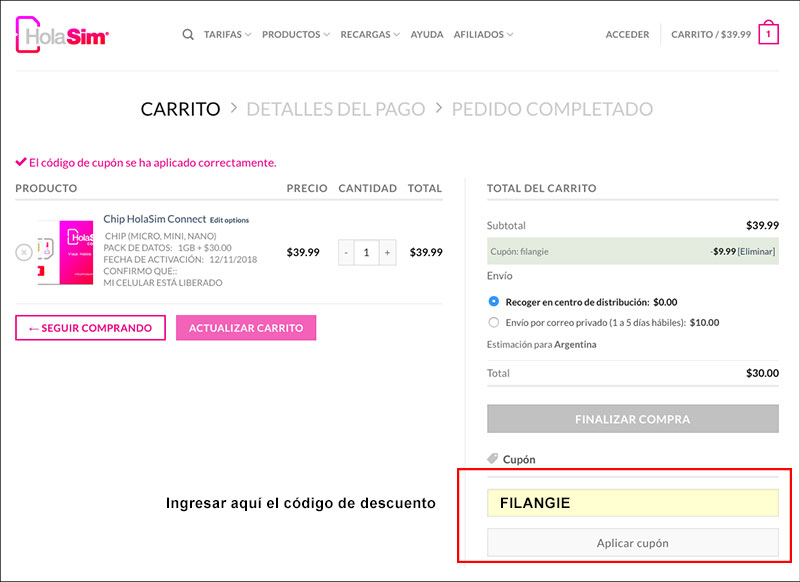Go to the PEDIDO COMPLETADO step

pyautogui.click(x=552, y=109)
